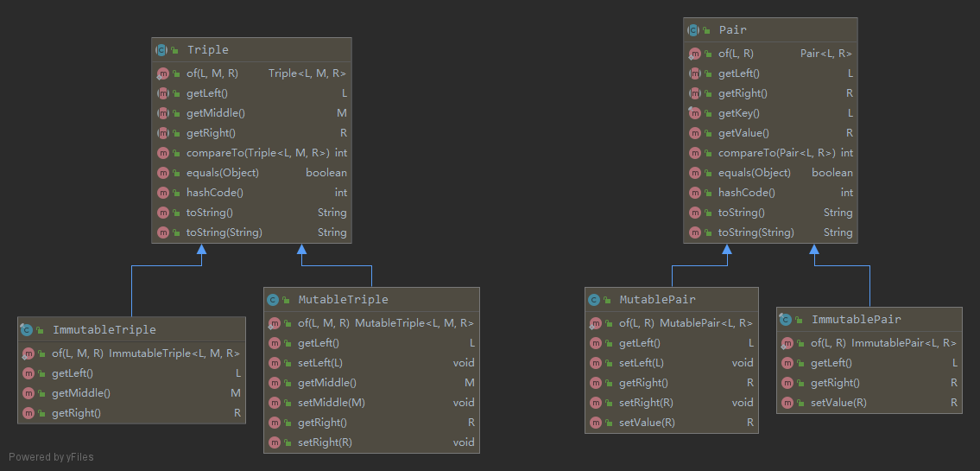Select the Triple class title

click(208, 50)
